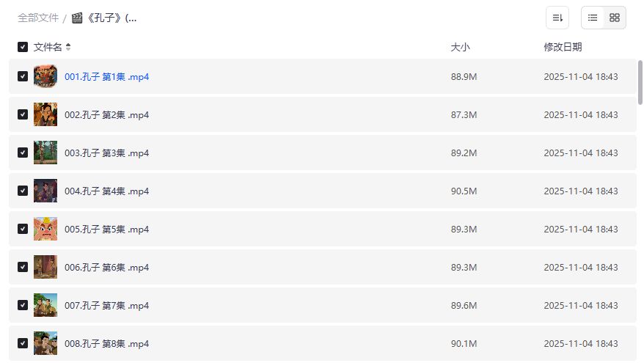Switch to list view layout

[593, 18]
